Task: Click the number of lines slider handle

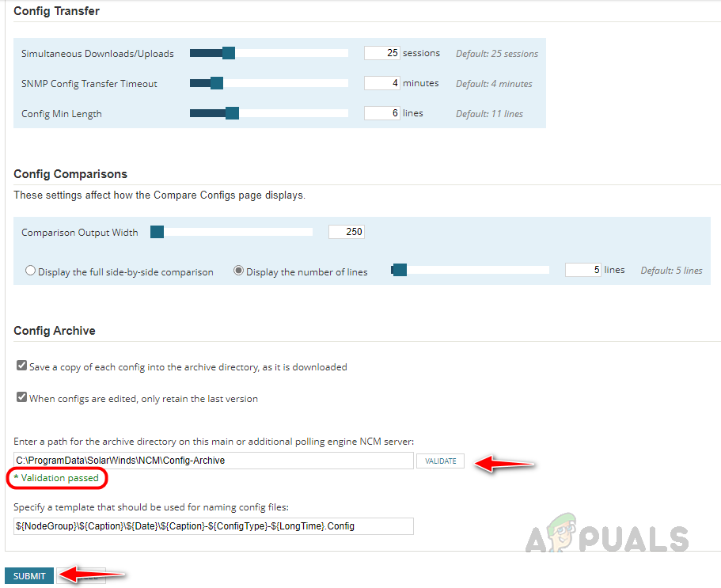Action: pyautogui.click(x=400, y=270)
